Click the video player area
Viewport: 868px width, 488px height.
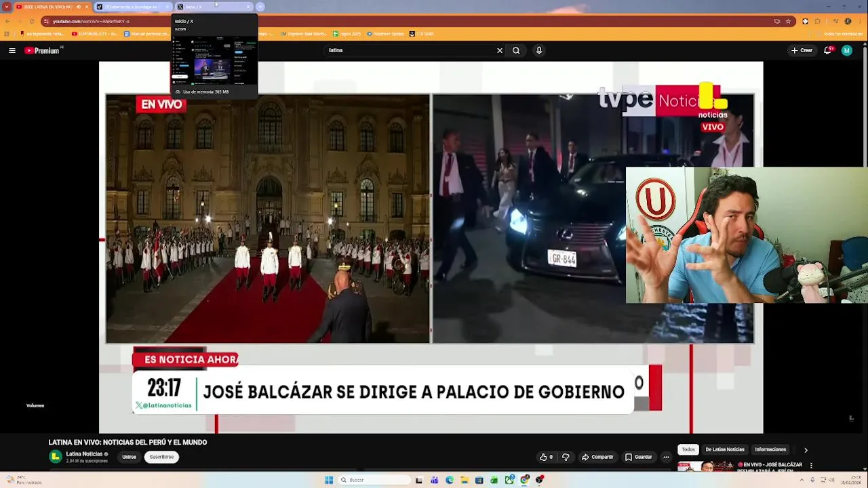[x=431, y=247]
